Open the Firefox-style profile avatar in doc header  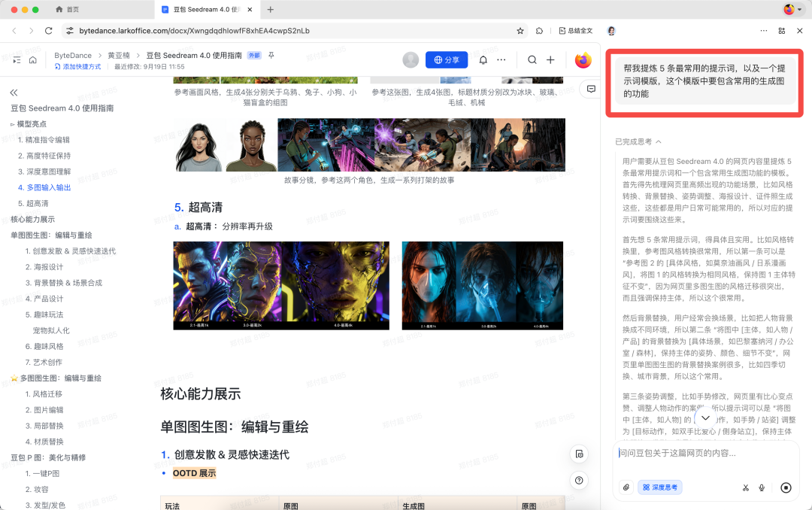click(x=583, y=60)
